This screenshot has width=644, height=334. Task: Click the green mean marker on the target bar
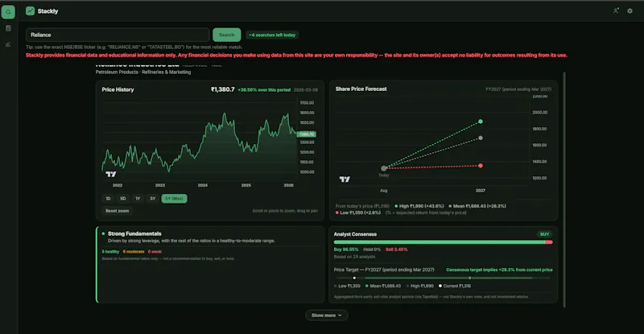pos(469,278)
